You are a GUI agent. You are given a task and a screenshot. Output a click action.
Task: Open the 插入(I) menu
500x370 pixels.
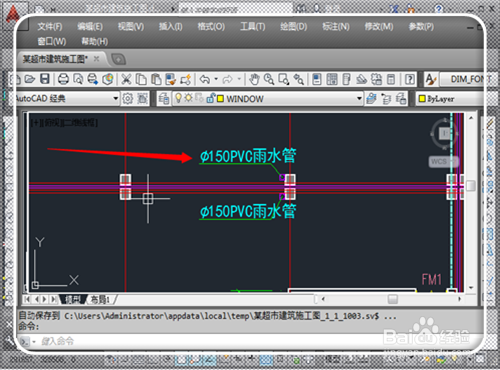coord(170,27)
